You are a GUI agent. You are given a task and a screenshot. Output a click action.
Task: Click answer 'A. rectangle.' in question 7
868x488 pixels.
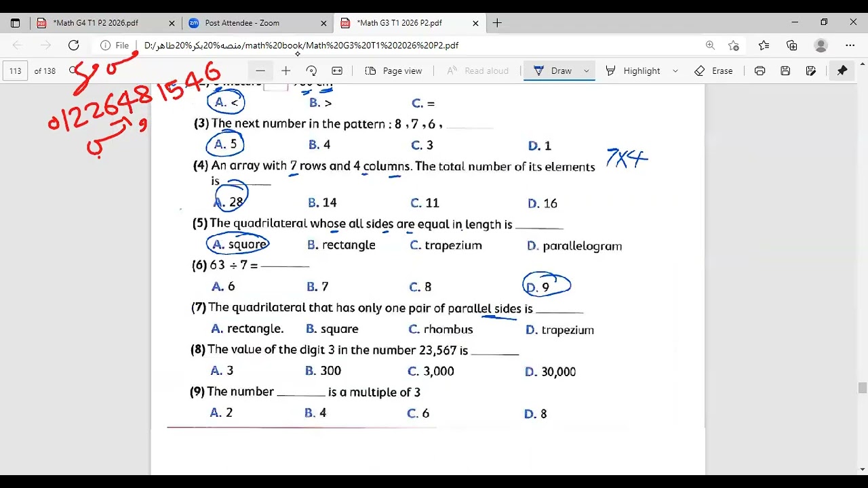coord(248,329)
